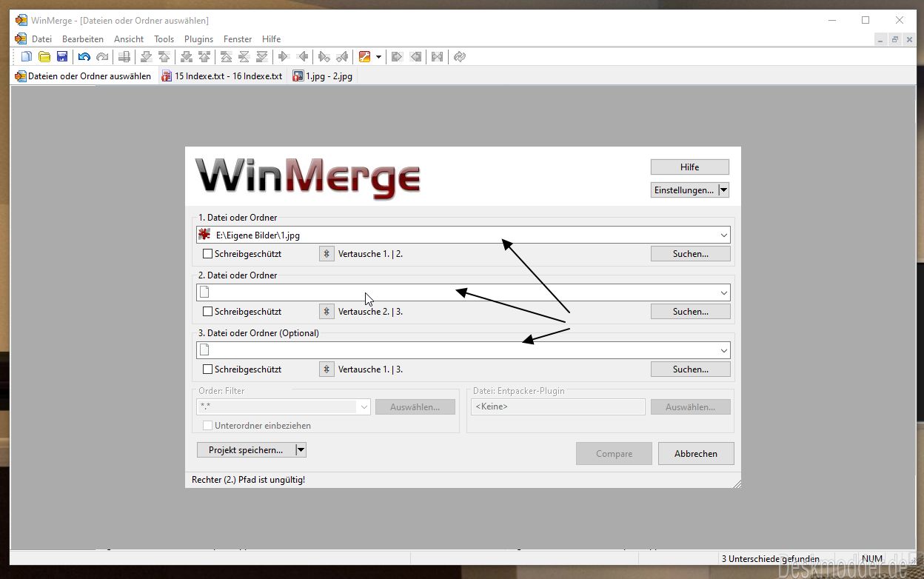Click the Copy Right and Advance icon
The image size is (924, 579).
(x=324, y=56)
